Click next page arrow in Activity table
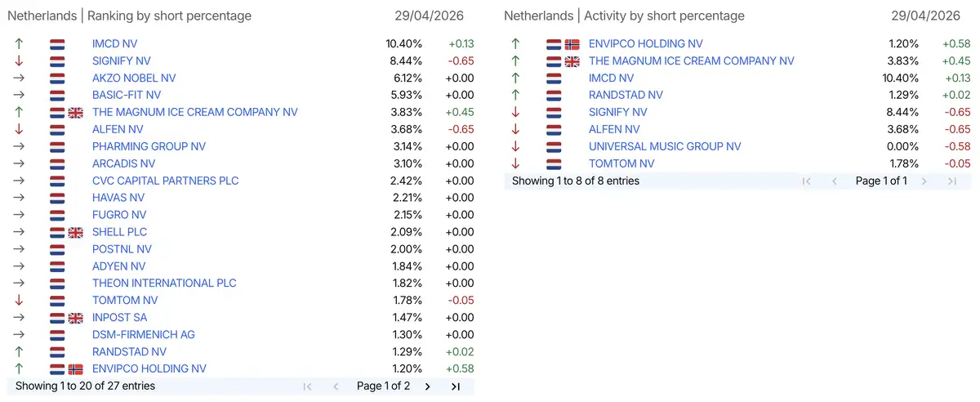 pos(924,181)
